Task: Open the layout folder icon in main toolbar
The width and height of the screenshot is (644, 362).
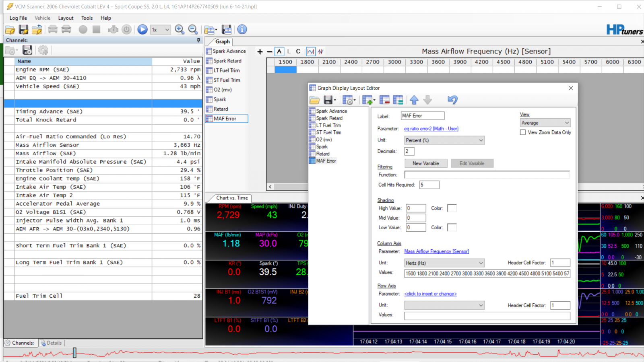Action: (210, 29)
